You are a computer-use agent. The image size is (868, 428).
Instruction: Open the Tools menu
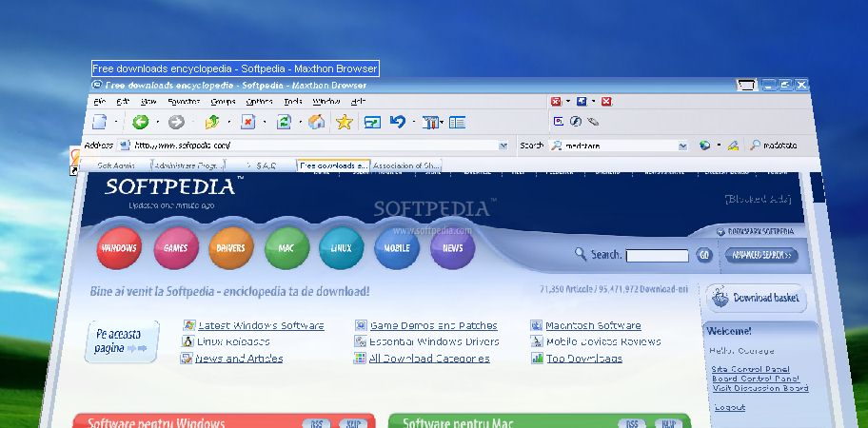(x=293, y=102)
